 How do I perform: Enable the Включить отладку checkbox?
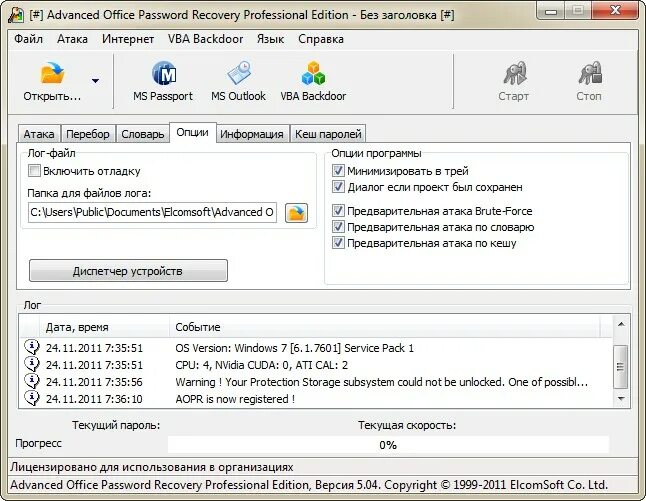click(x=34, y=171)
